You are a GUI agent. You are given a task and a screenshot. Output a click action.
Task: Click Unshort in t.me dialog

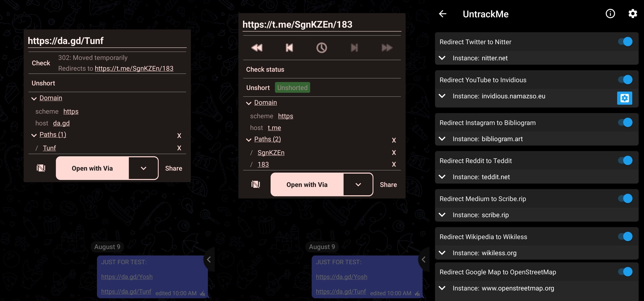pyautogui.click(x=258, y=88)
